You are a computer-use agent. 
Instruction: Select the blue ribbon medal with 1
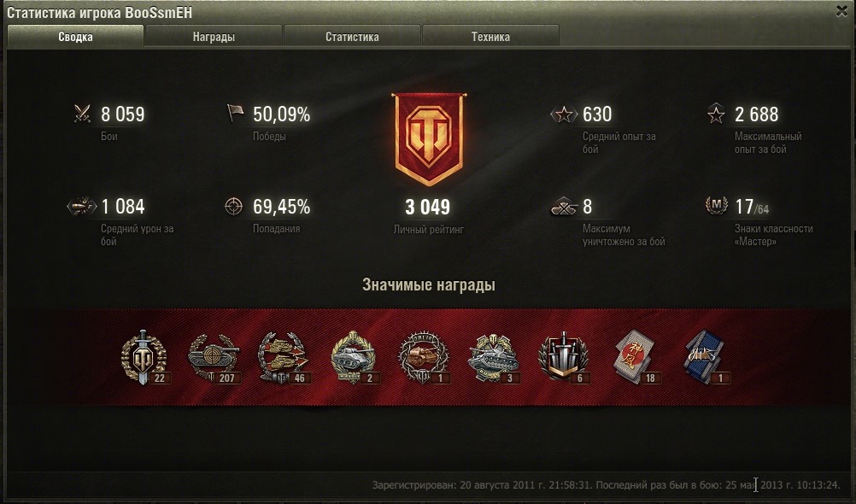[705, 357]
